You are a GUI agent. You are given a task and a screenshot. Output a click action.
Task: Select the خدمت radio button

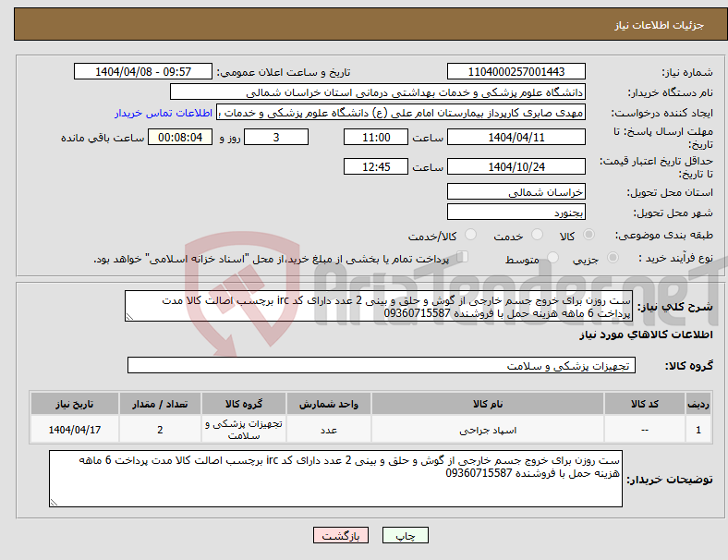(x=537, y=235)
